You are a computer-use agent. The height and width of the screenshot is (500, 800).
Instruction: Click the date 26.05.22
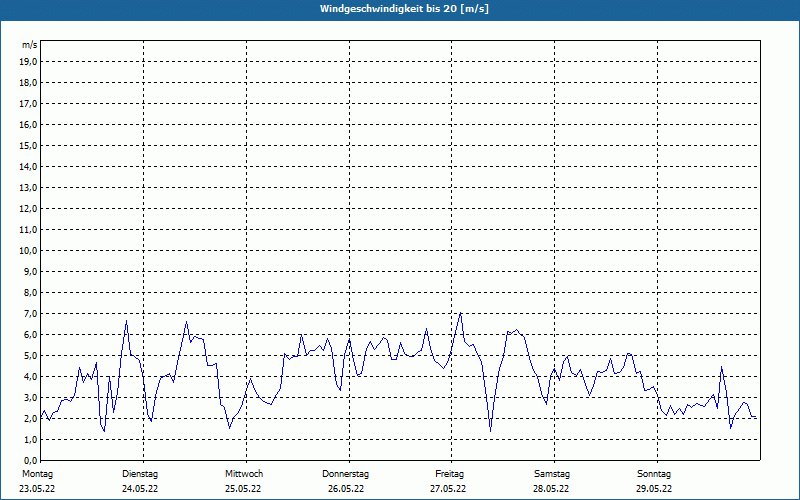pyautogui.click(x=346, y=489)
